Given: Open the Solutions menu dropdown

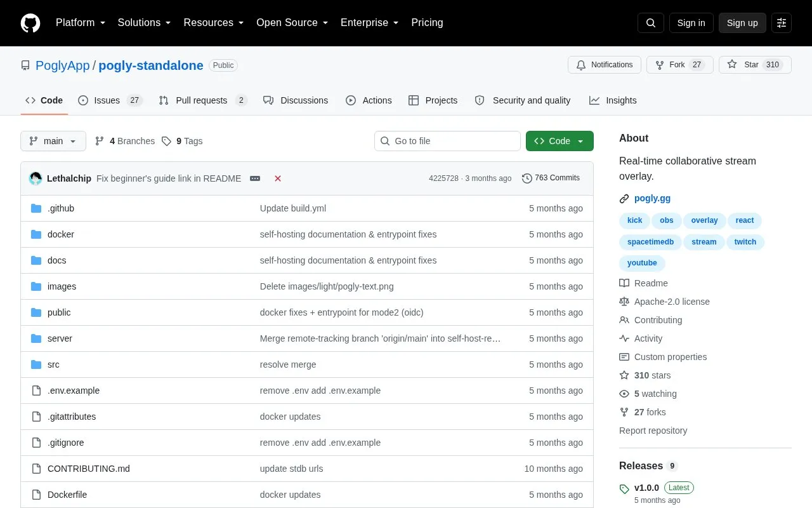Looking at the screenshot, I should tap(145, 23).
